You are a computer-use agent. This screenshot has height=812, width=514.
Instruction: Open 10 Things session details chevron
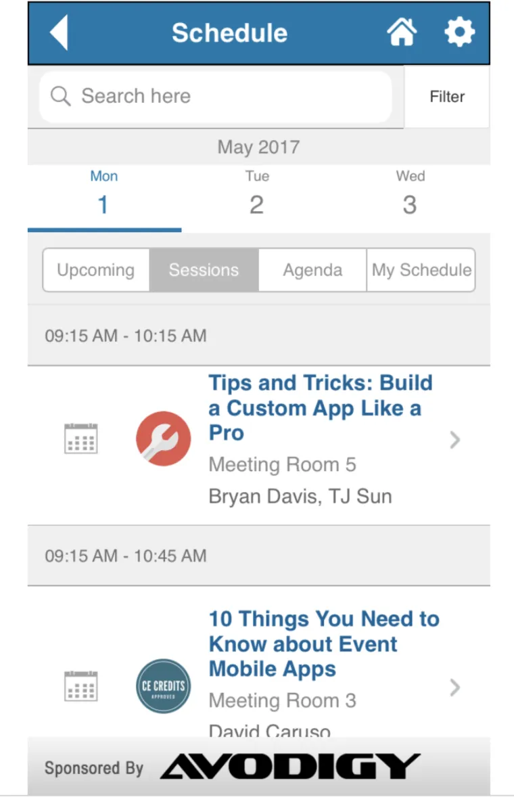point(455,687)
